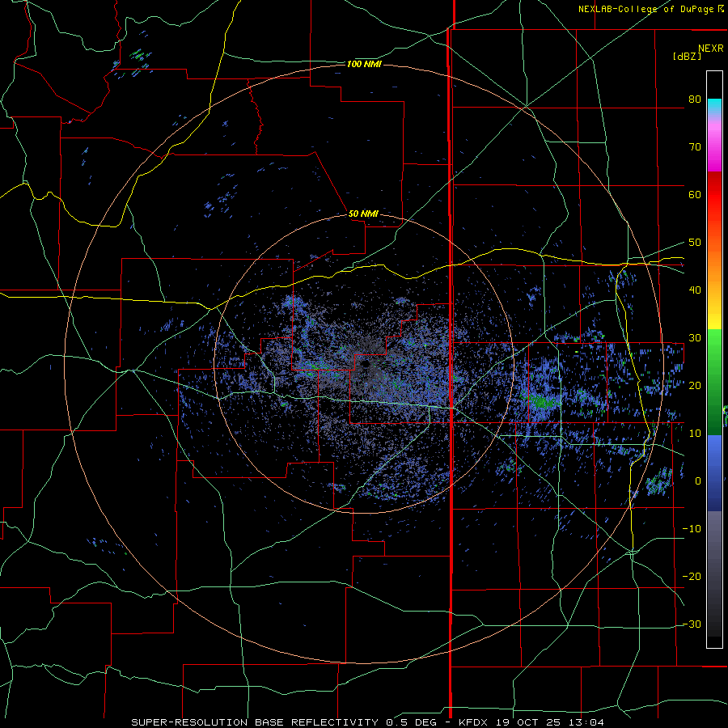The height and width of the screenshot is (728, 728).
Task: Click the -10 dBZ scale value
Action: click(x=692, y=528)
